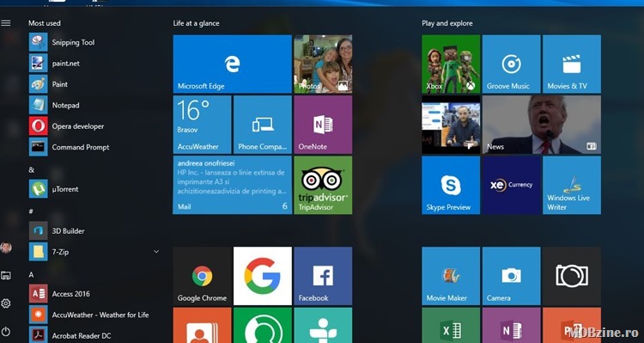The image size is (644, 343).
Task: Open the dark tile with camera outline icon
Action: click(572, 276)
